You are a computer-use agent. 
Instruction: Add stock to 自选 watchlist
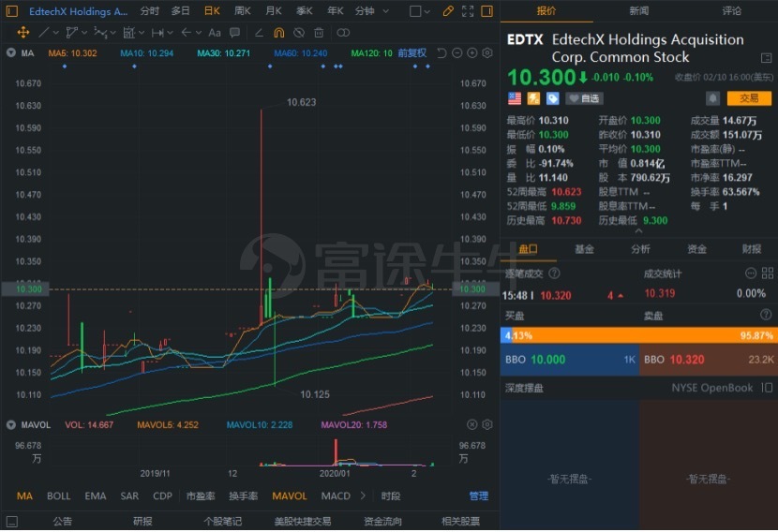tap(583, 98)
